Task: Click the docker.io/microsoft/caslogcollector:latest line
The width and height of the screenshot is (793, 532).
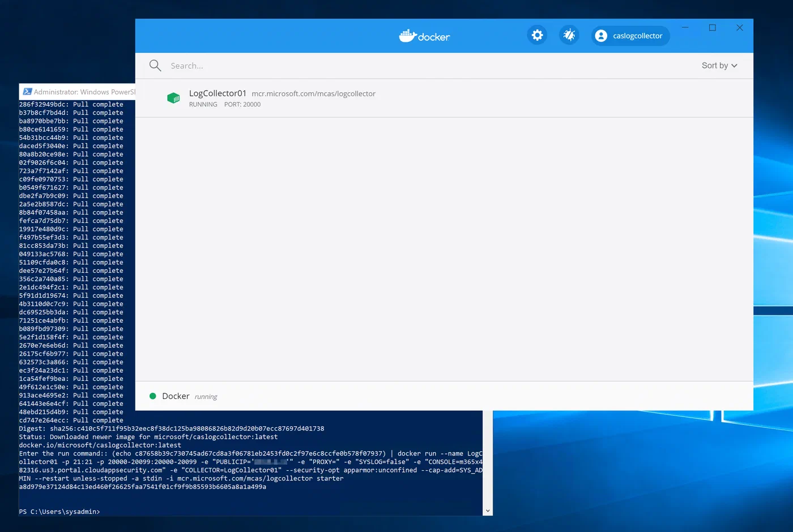Action: click(x=100, y=445)
